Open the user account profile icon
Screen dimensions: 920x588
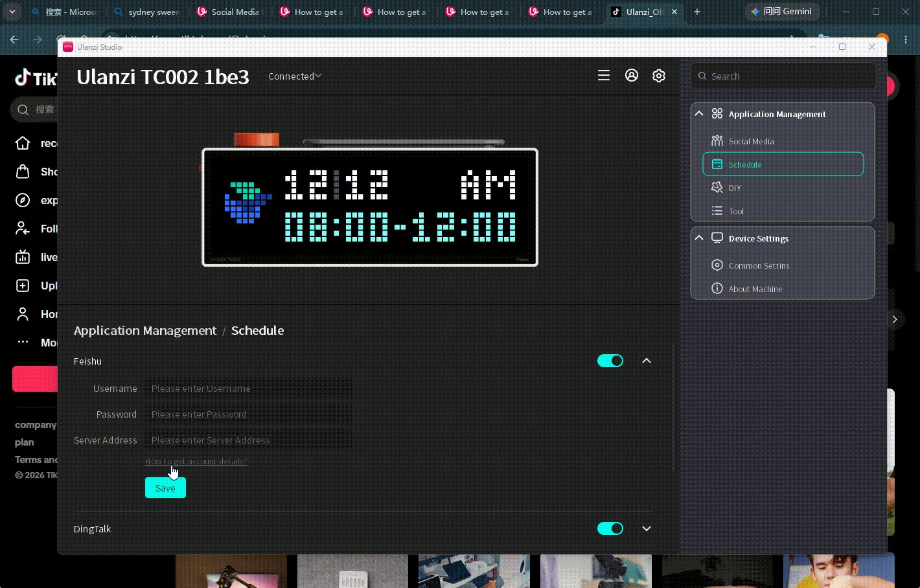point(632,76)
